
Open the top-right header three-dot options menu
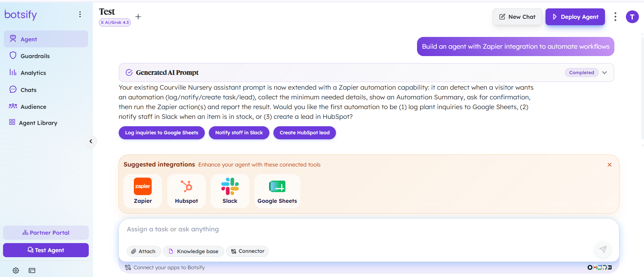point(615,17)
